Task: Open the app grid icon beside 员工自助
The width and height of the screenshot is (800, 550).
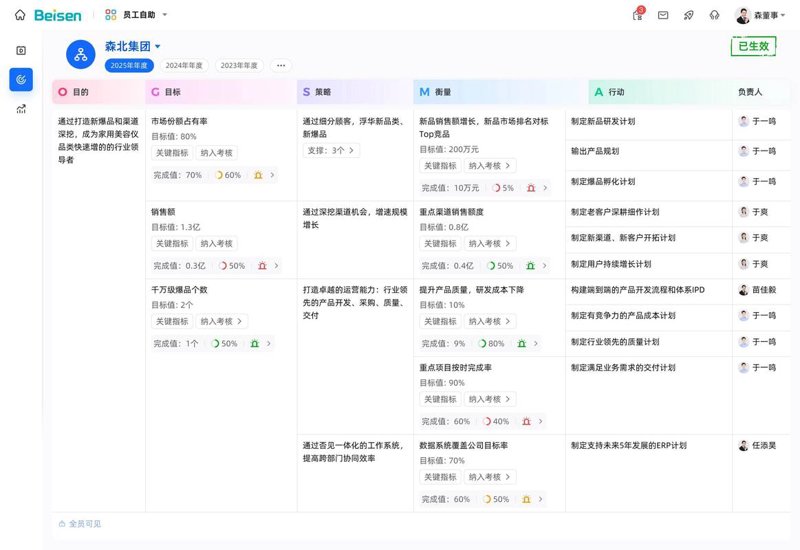Action: (x=111, y=15)
